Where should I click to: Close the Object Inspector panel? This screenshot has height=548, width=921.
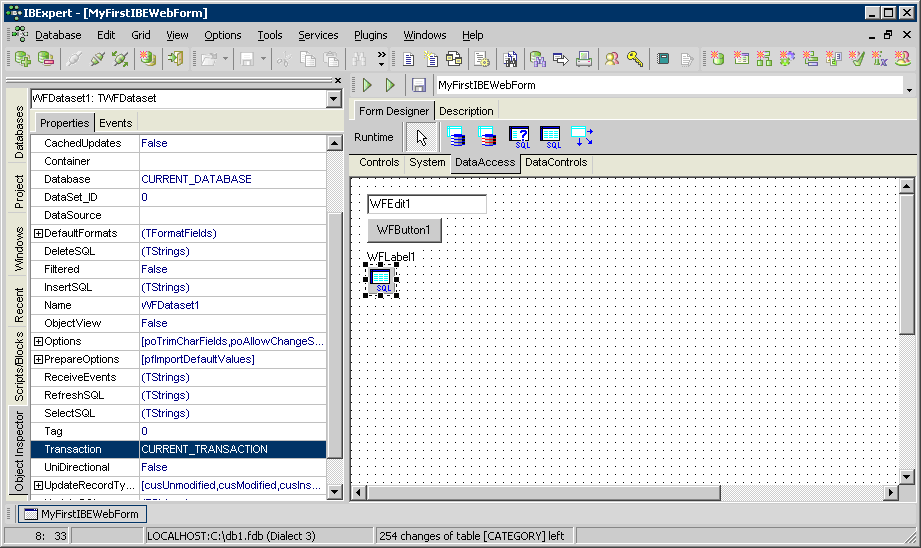pyautogui.click(x=338, y=80)
